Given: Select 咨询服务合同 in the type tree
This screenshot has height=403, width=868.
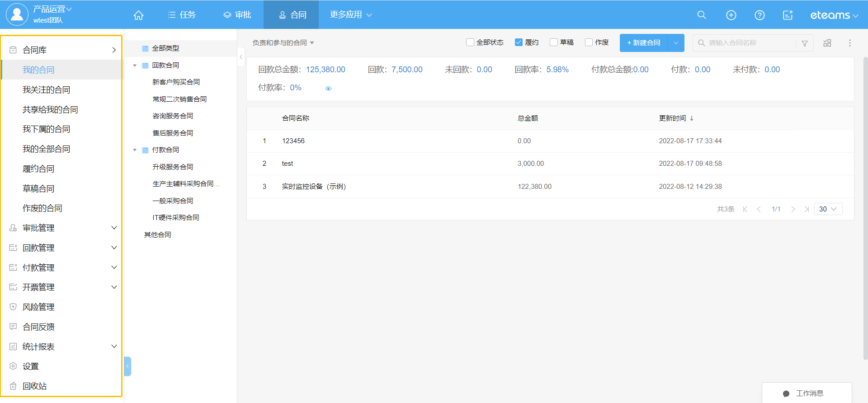Looking at the screenshot, I should pyautogui.click(x=173, y=116).
